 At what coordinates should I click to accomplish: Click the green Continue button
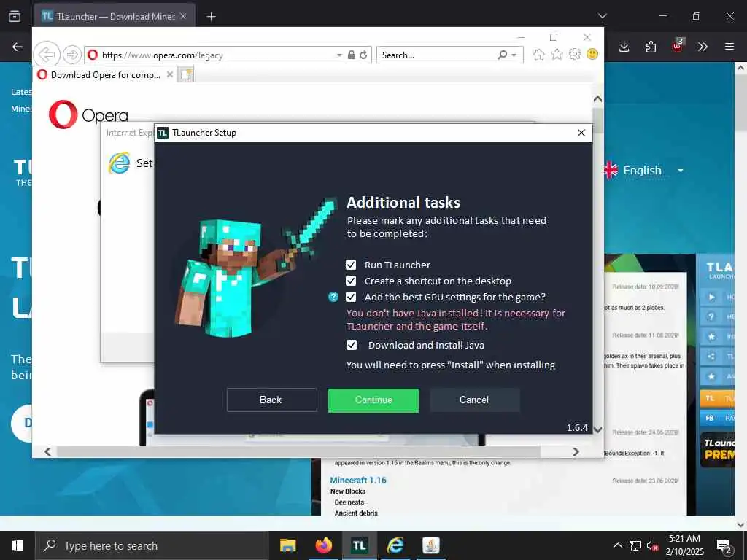coord(373,400)
